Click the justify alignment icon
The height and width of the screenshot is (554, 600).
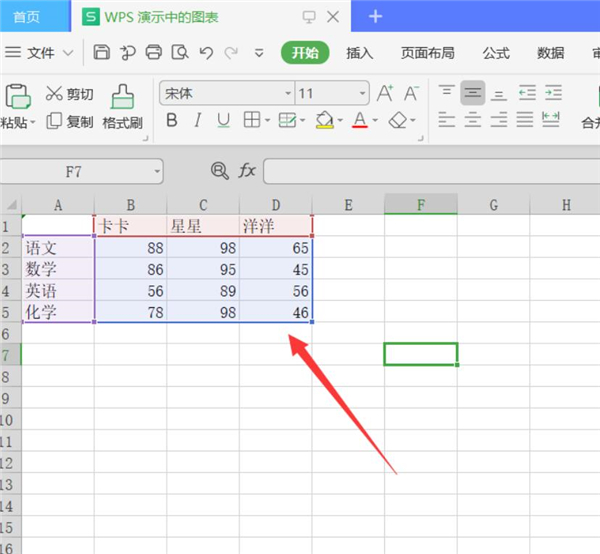tap(525, 120)
